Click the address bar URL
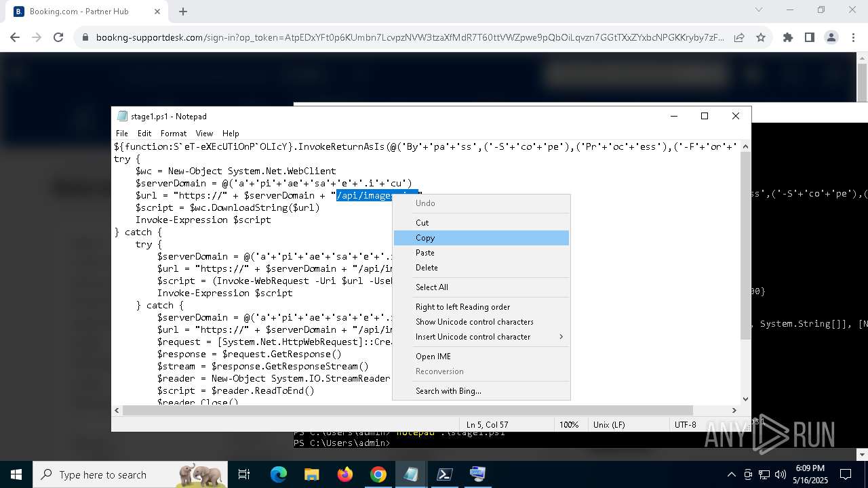The height and width of the screenshot is (488, 868). point(410,37)
